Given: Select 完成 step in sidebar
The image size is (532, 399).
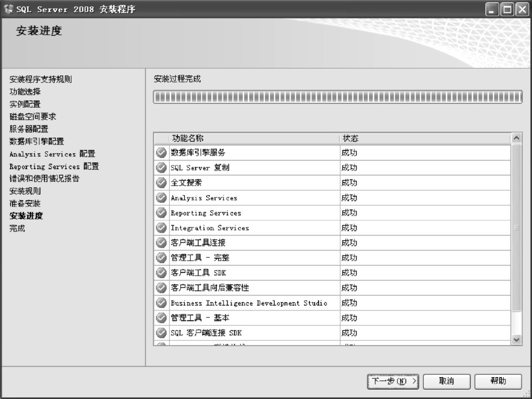Looking at the screenshot, I should tap(17, 229).
